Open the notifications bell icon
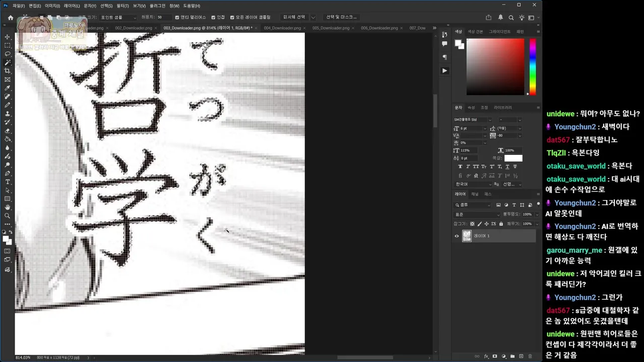This screenshot has height=362, width=644. [x=501, y=17]
